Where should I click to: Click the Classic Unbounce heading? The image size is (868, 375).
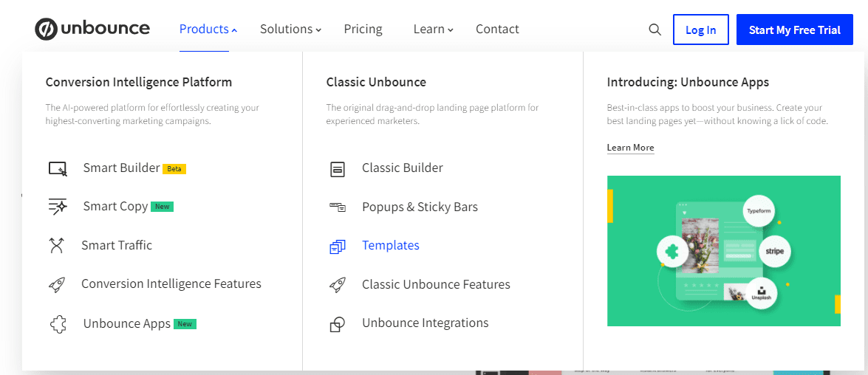tap(377, 83)
